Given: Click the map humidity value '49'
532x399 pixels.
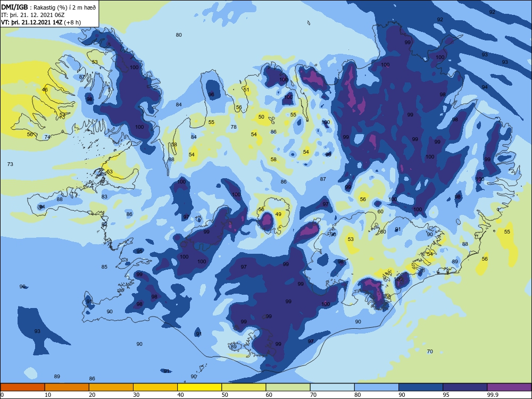Looking at the screenshot, I should click(x=278, y=214).
